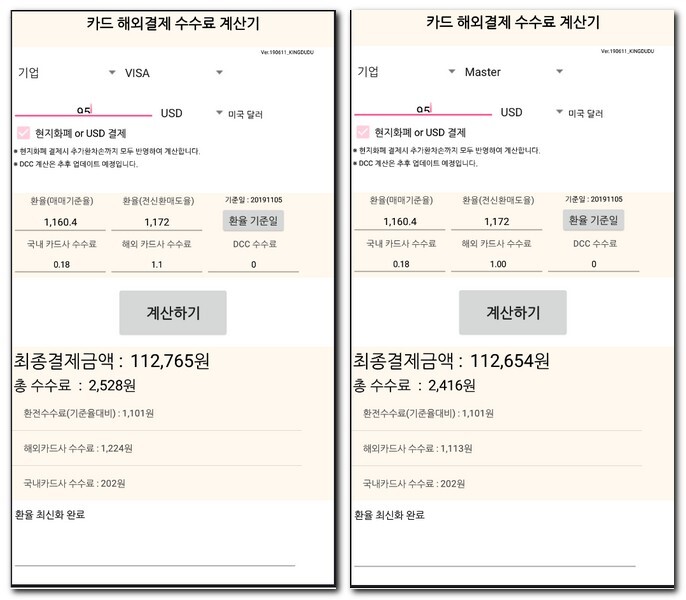Select the final amount text 112,765원

(170, 361)
